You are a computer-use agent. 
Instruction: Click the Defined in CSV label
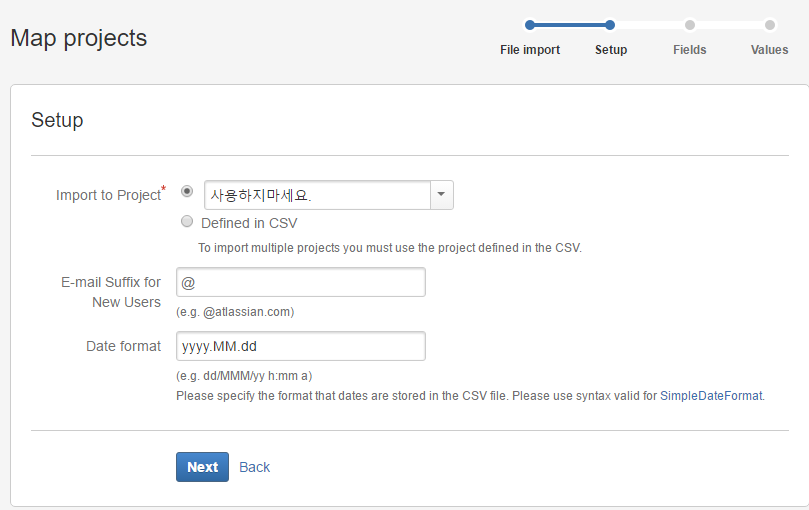[x=249, y=223]
